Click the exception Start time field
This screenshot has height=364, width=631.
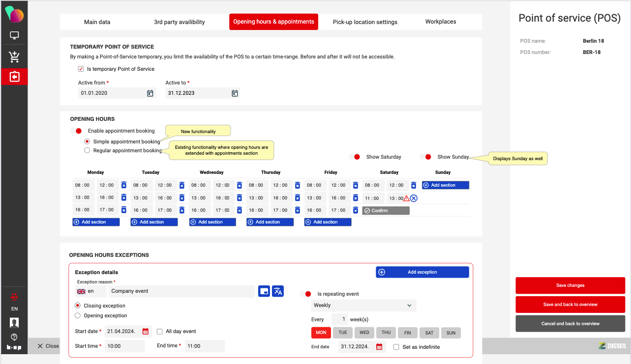pyautogui.click(x=124, y=346)
